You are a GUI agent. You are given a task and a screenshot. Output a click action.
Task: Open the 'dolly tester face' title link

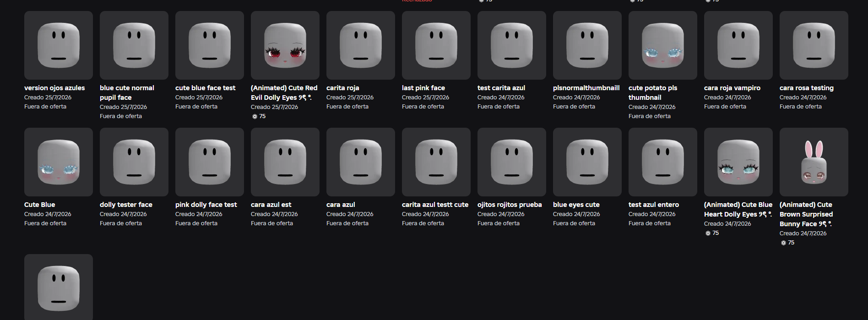126,205
